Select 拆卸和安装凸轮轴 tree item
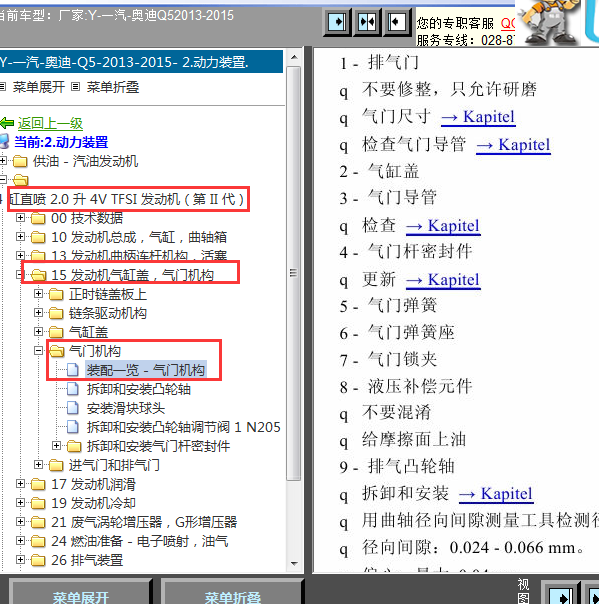This screenshot has width=599, height=604. (139, 389)
